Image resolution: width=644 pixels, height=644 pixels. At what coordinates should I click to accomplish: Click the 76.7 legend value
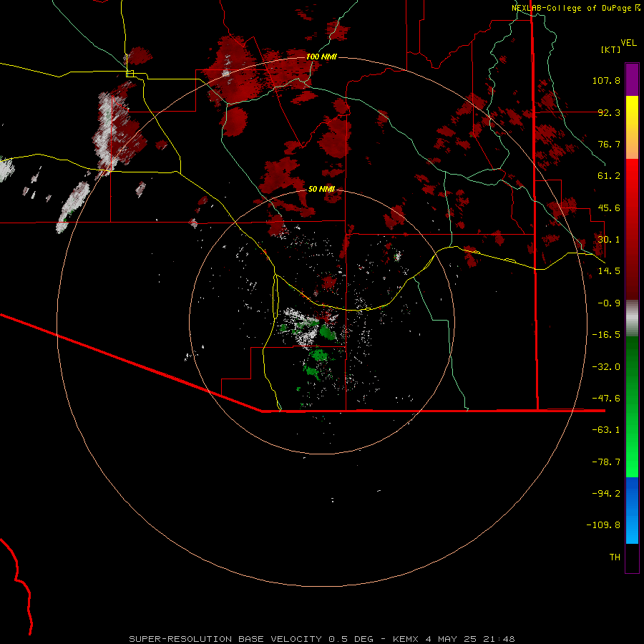[609, 144]
